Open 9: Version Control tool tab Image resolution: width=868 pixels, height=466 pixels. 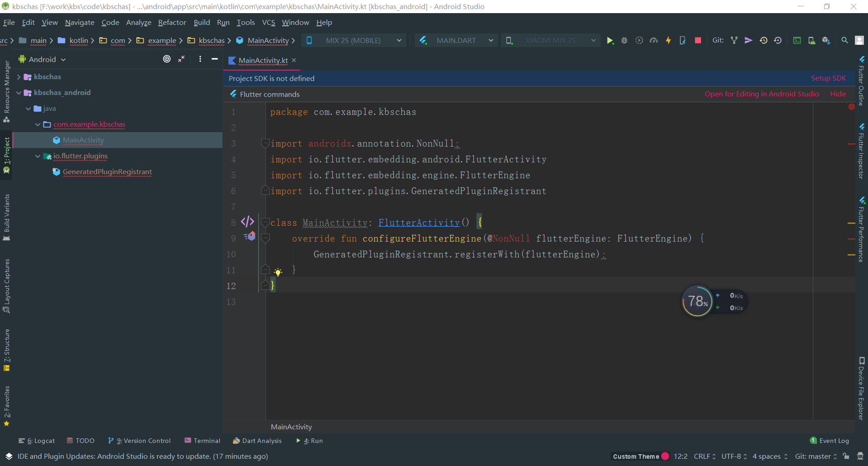(x=139, y=441)
